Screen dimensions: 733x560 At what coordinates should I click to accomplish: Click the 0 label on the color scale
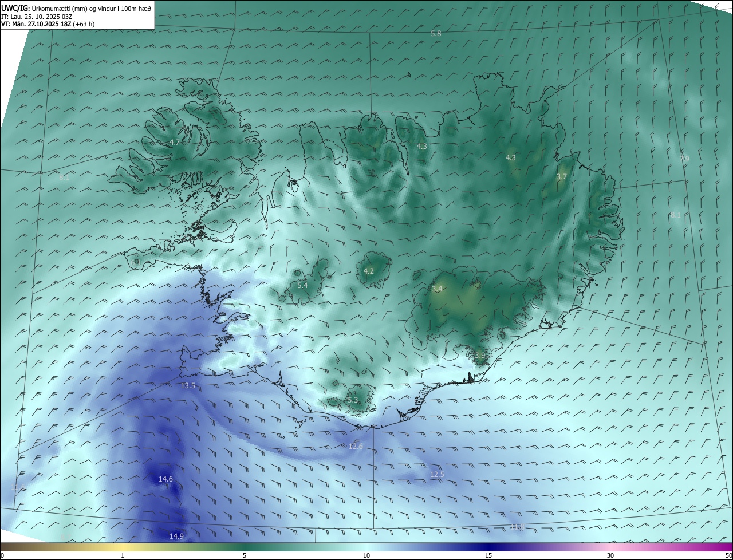click(x=2, y=555)
